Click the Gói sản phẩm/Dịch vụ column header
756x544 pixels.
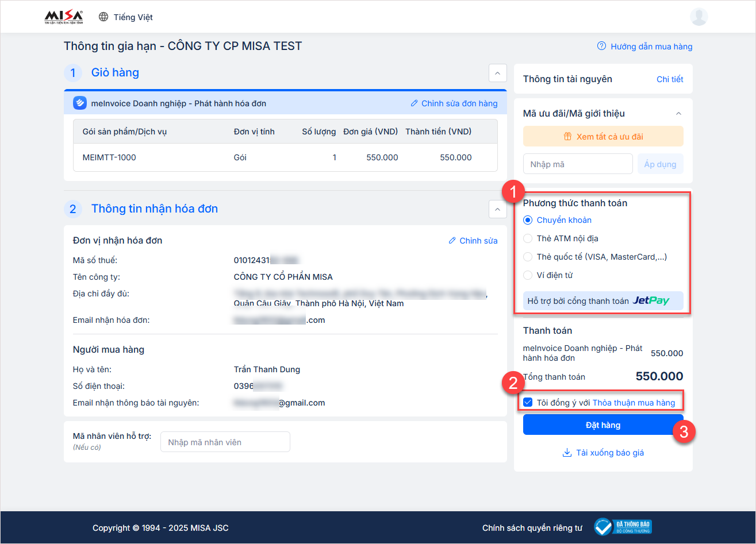tap(125, 132)
